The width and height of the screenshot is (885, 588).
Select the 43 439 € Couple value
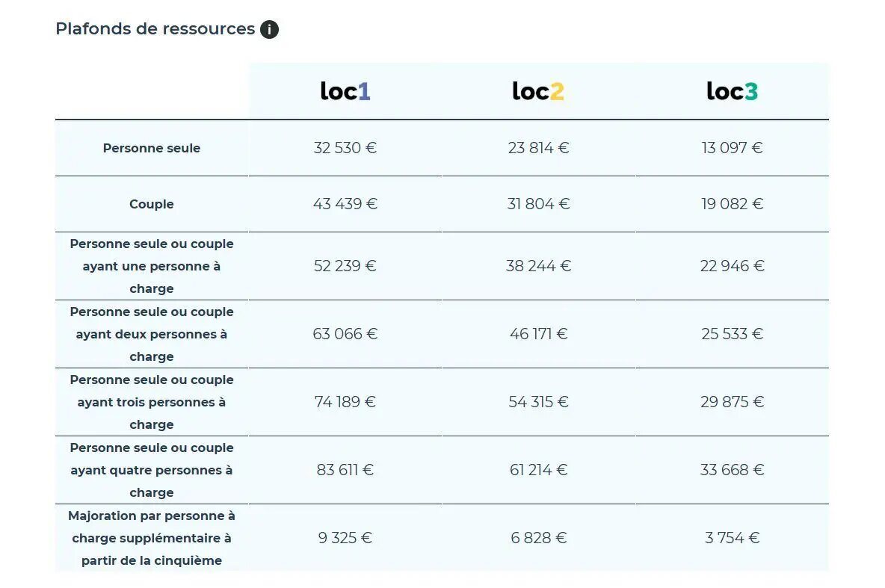[x=345, y=204]
